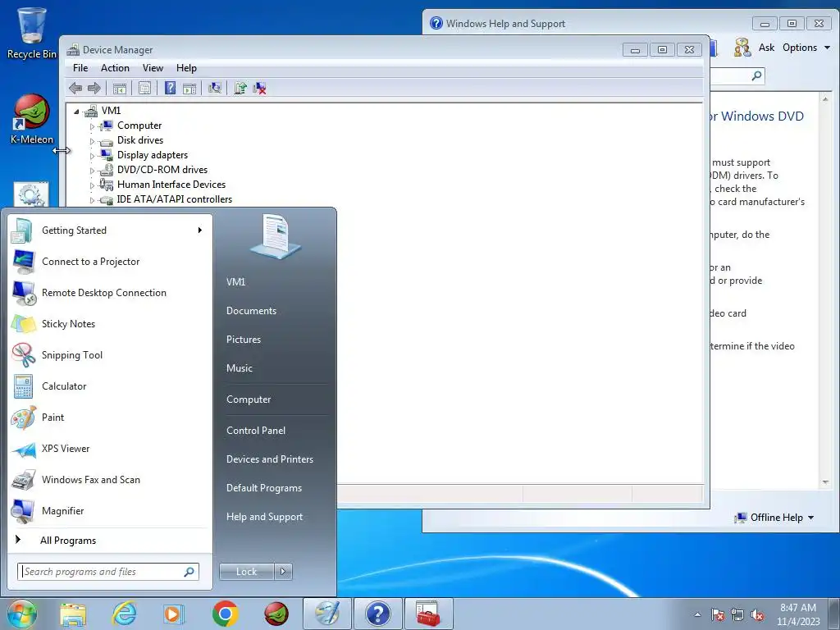Click user account picture in Start menu
The height and width of the screenshot is (630, 840).
pos(276,236)
